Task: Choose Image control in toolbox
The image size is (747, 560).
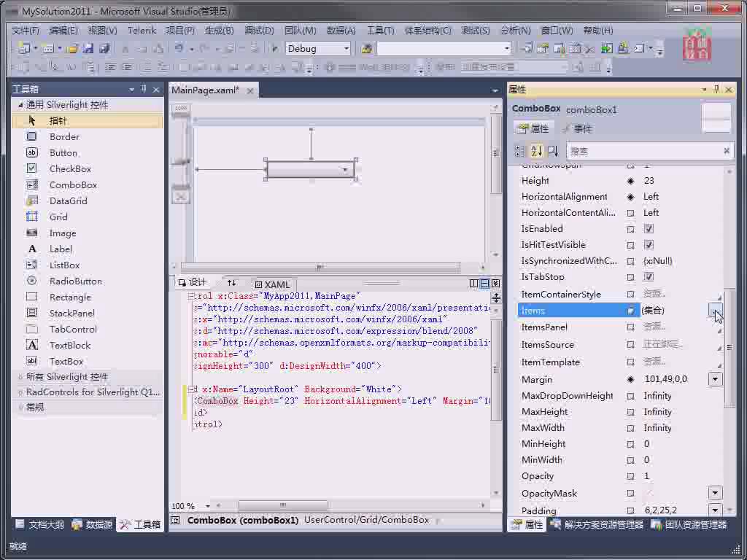Action: (x=88, y=233)
